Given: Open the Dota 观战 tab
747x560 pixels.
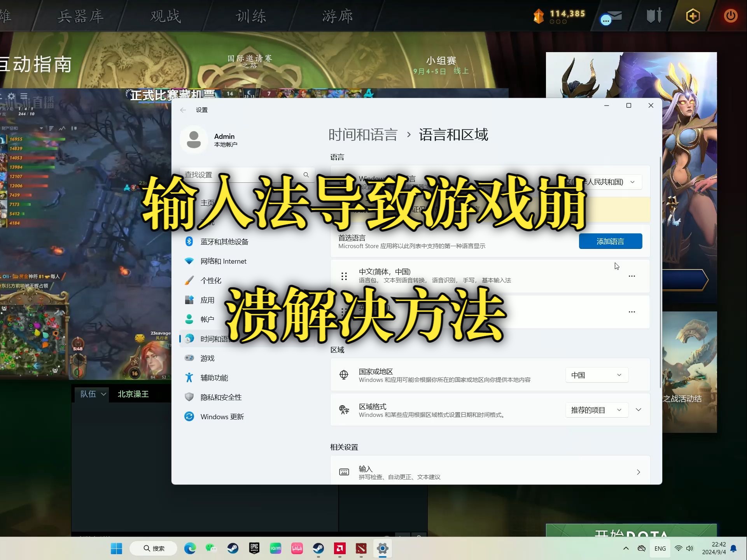Looking at the screenshot, I should 166,16.
